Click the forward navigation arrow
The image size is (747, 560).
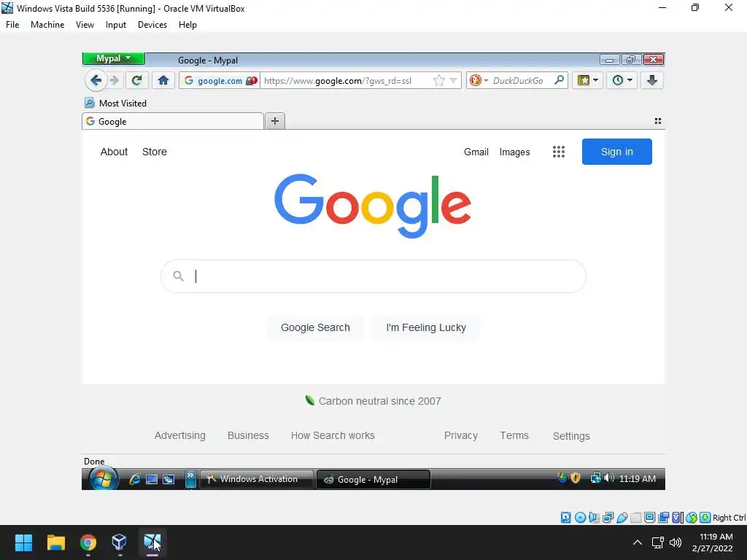tap(114, 80)
